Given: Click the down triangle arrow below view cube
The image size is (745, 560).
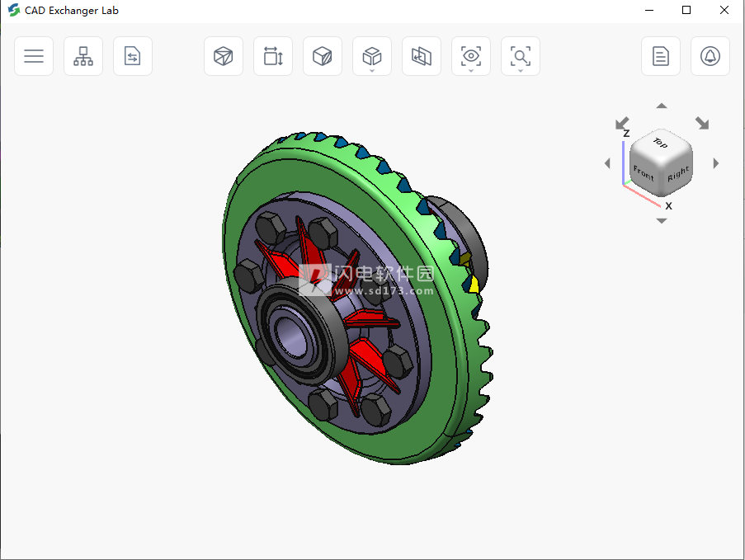Looking at the screenshot, I should point(662,221).
